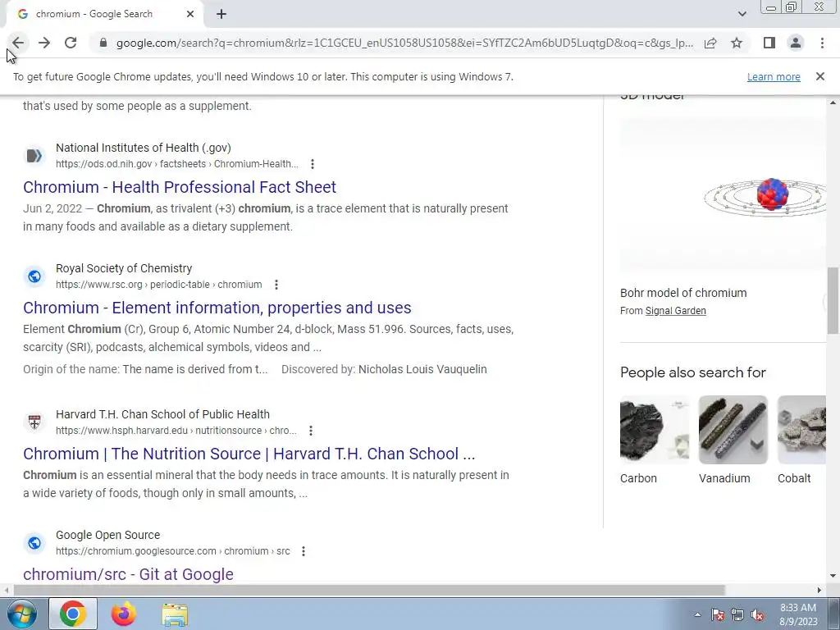The height and width of the screenshot is (630, 840).
Task: Click the 'Discovered by: Nicholas Louis Vauquelin' text
Action: (384, 370)
